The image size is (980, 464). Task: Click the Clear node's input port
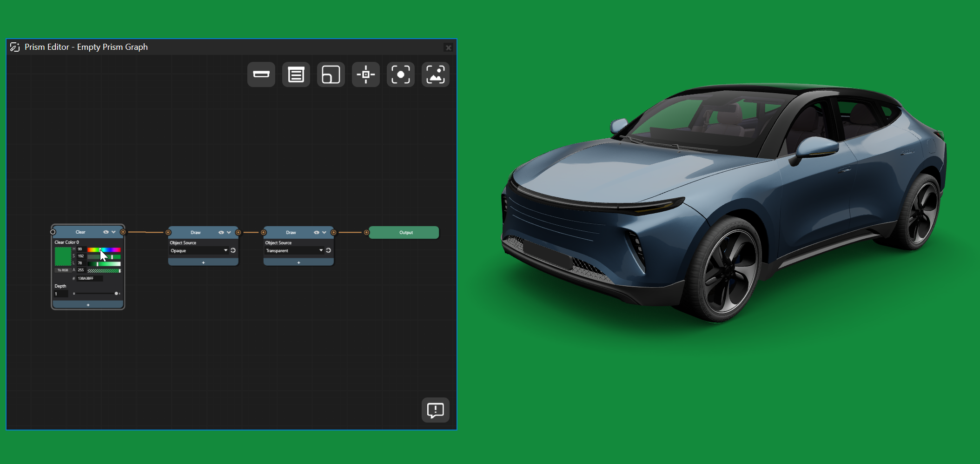53,232
